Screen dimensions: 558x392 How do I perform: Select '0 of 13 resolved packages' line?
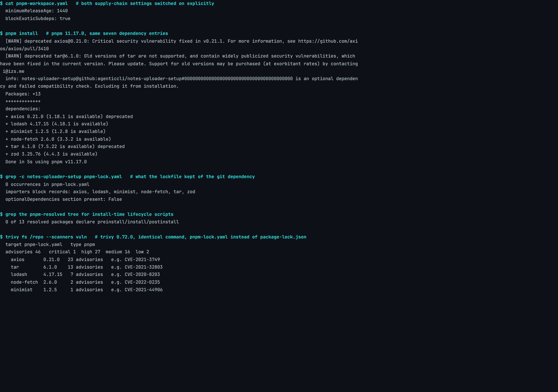(x=92, y=222)
